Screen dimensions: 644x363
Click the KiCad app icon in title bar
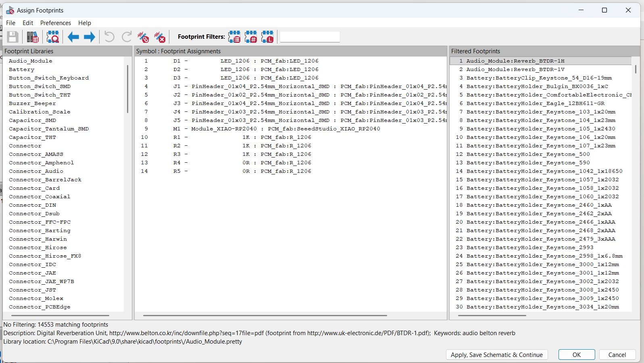point(10,10)
